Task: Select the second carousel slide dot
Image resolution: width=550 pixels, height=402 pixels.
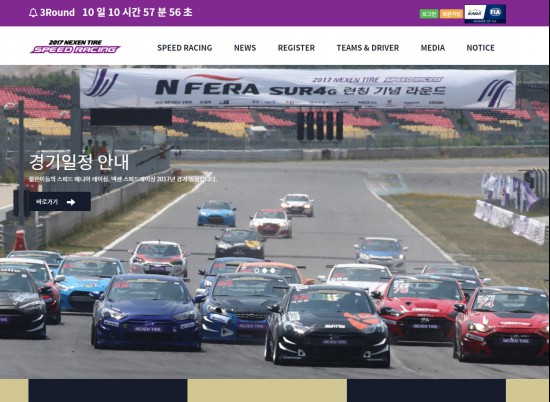Action: coord(264,270)
